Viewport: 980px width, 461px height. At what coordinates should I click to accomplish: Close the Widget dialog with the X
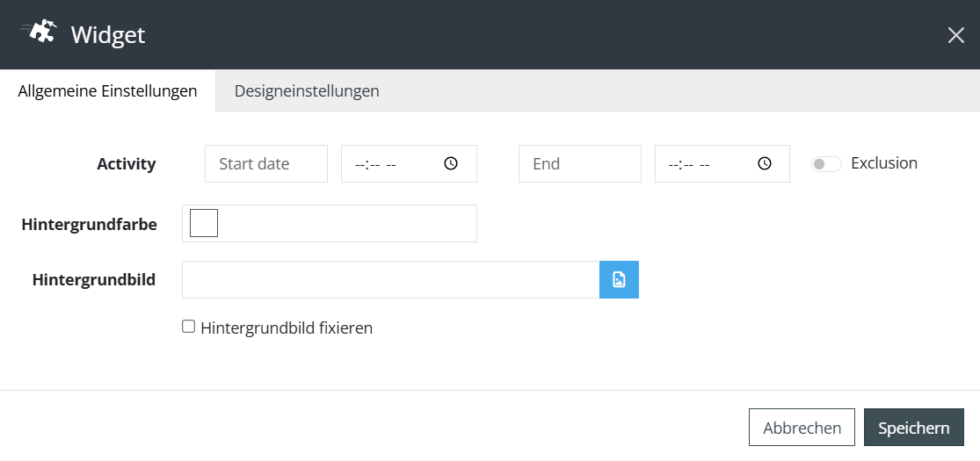[x=955, y=35]
